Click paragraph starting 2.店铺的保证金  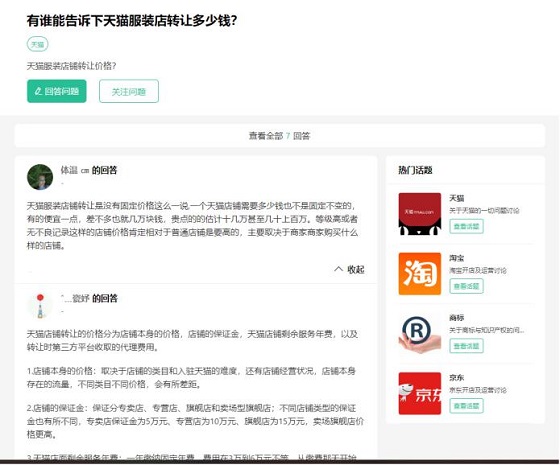click(195, 421)
